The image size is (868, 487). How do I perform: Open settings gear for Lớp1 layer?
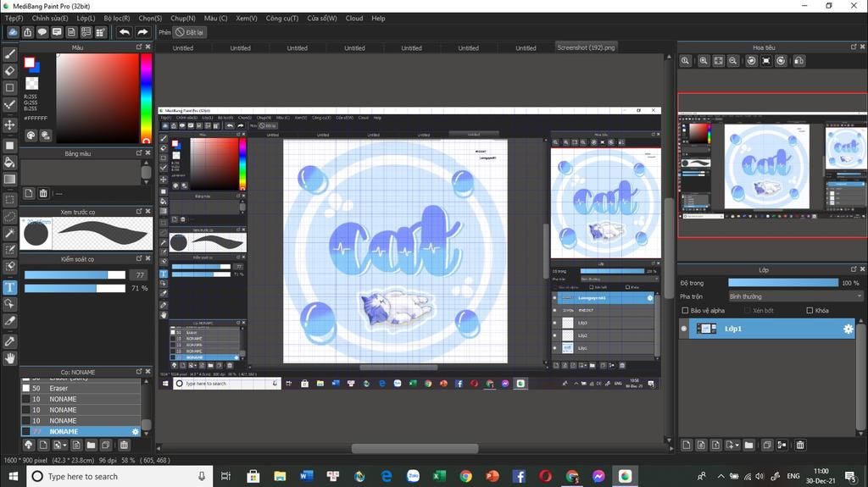coord(848,329)
